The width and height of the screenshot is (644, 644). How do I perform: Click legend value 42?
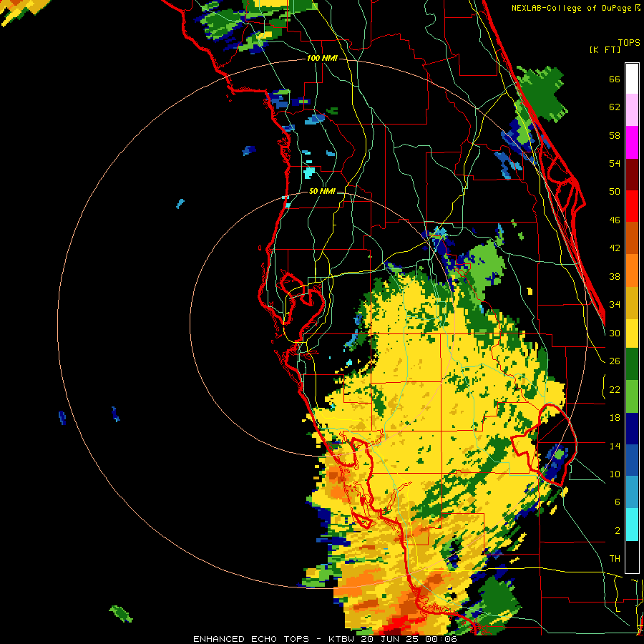pos(615,248)
